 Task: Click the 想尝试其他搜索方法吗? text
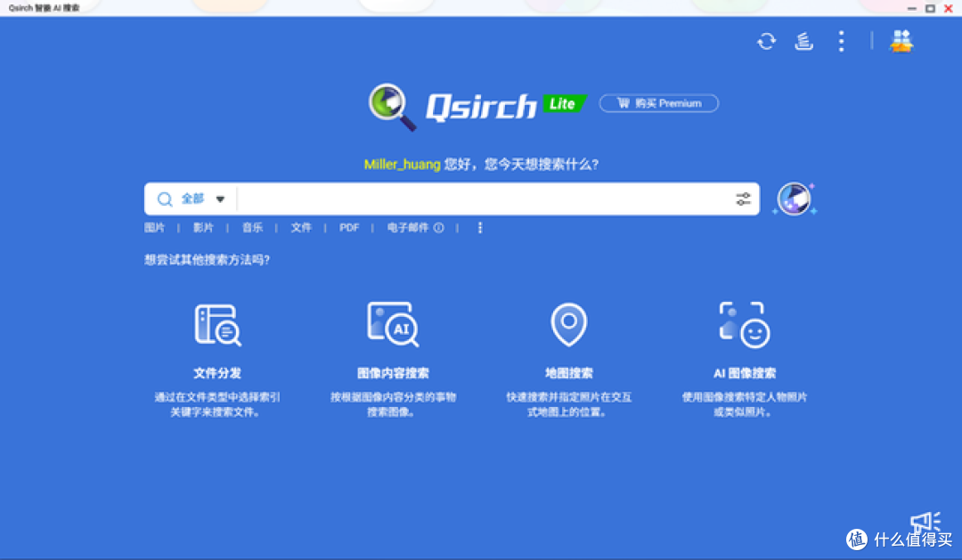pos(207,260)
